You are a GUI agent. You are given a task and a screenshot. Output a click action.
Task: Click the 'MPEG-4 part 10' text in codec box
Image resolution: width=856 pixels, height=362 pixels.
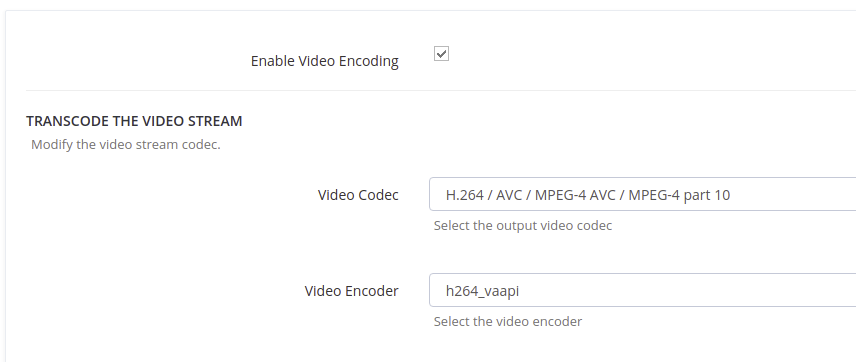[x=679, y=195]
